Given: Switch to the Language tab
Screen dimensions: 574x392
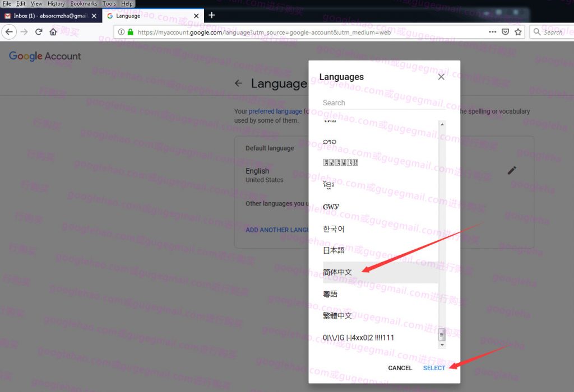Looking at the screenshot, I should tap(153, 16).
